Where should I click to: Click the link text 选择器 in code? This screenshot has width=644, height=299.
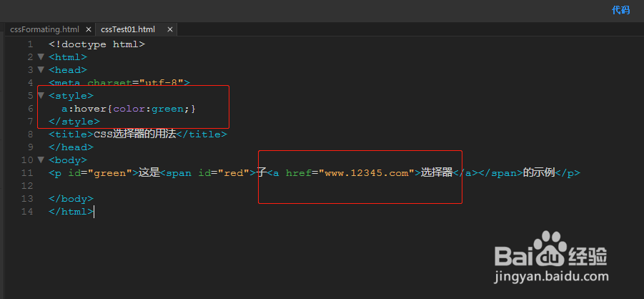point(436,172)
